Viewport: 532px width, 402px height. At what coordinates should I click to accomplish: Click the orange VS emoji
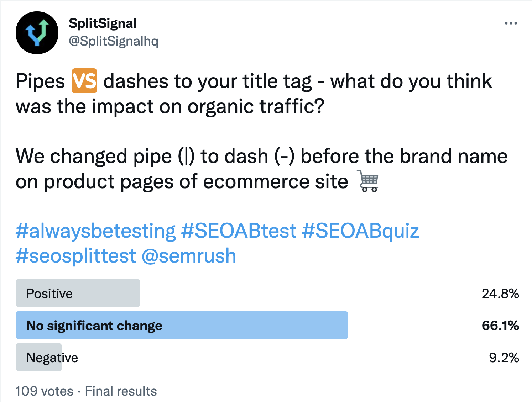click(x=84, y=81)
